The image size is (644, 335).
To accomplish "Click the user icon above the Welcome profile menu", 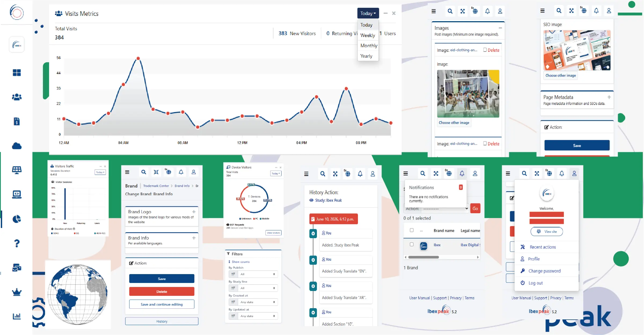I will tap(574, 173).
